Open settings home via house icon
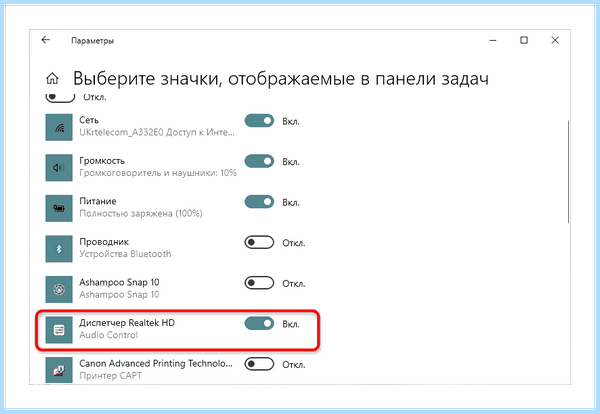This screenshot has width=600, height=414. tap(52, 79)
